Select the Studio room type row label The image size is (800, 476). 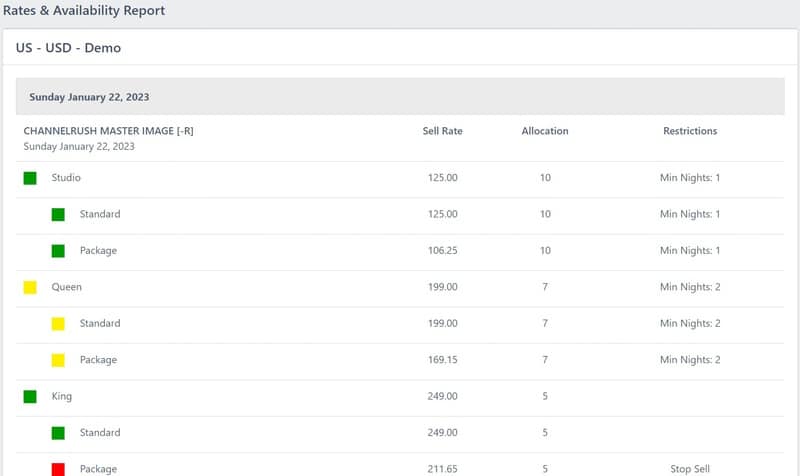coord(66,178)
